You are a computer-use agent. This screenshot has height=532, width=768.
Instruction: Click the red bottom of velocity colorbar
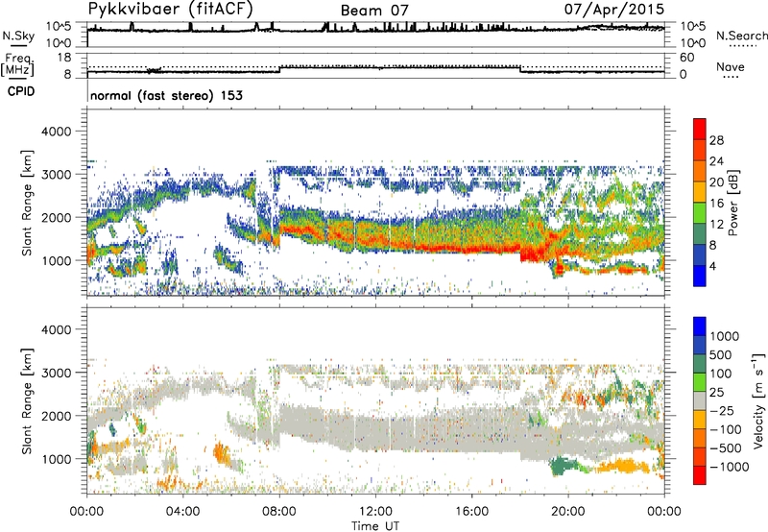[x=700, y=475]
